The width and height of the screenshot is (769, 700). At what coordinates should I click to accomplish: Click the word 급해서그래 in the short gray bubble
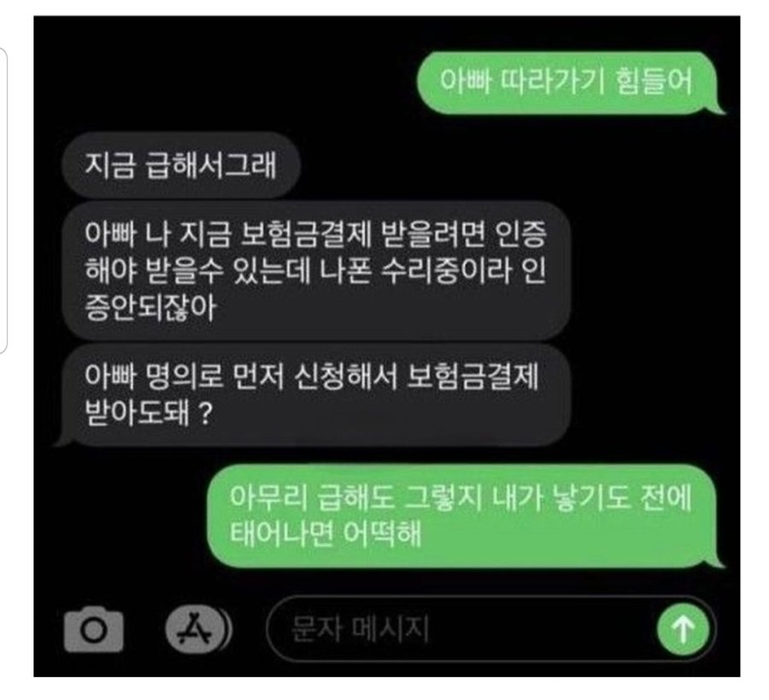click(211, 164)
